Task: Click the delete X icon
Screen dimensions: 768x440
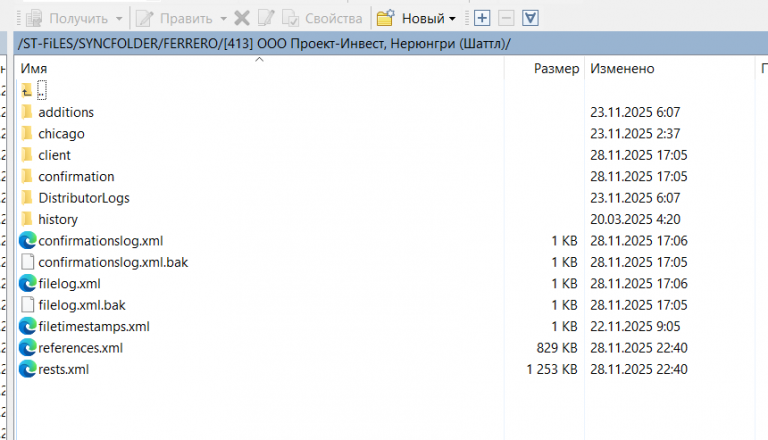Action: [x=241, y=19]
